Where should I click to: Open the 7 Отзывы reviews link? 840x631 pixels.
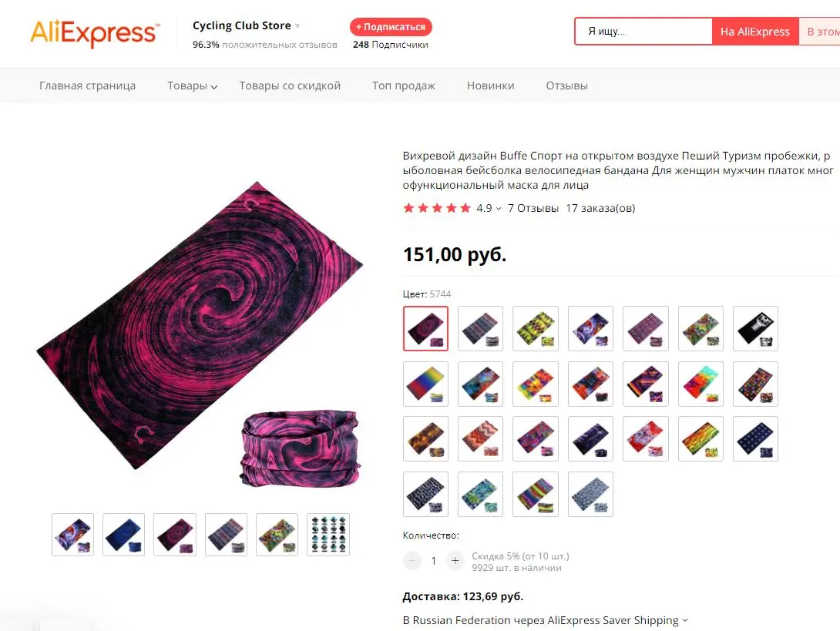(533, 208)
